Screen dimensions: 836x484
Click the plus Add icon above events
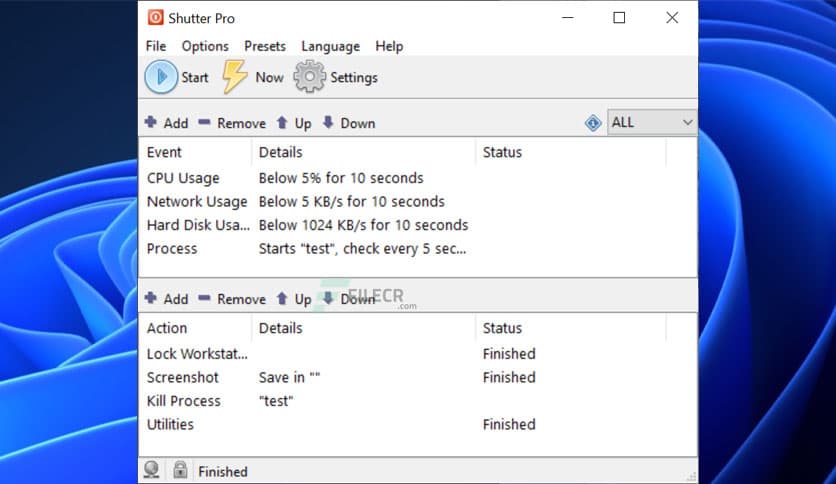point(151,123)
